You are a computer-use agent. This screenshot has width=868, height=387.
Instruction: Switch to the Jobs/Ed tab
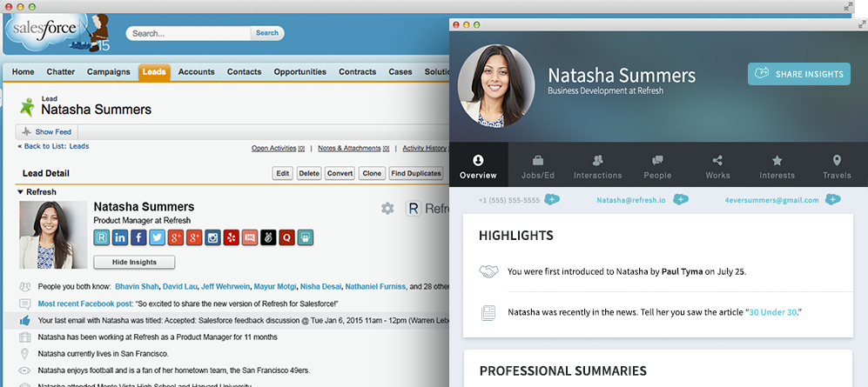(x=538, y=166)
